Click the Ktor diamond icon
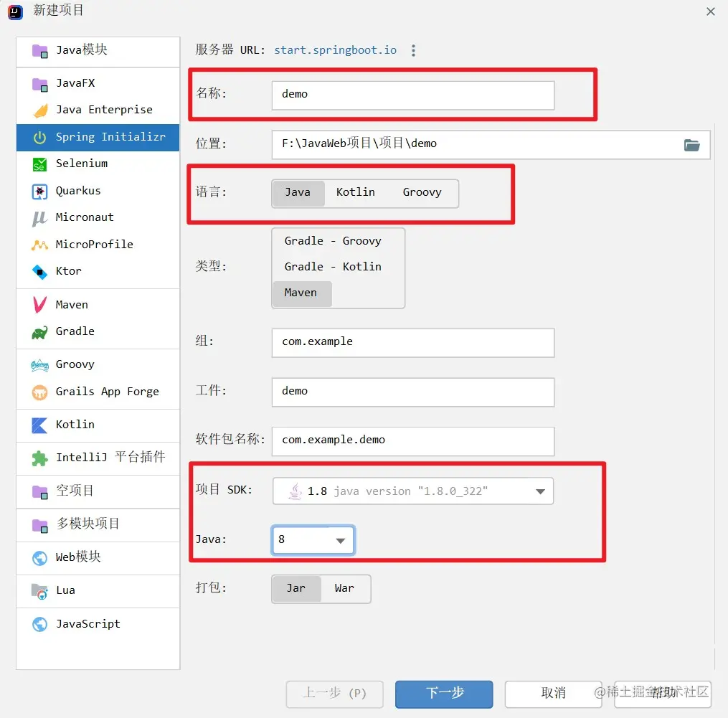Image resolution: width=728 pixels, height=718 pixels. pyautogui.click(x=40, y=272)
